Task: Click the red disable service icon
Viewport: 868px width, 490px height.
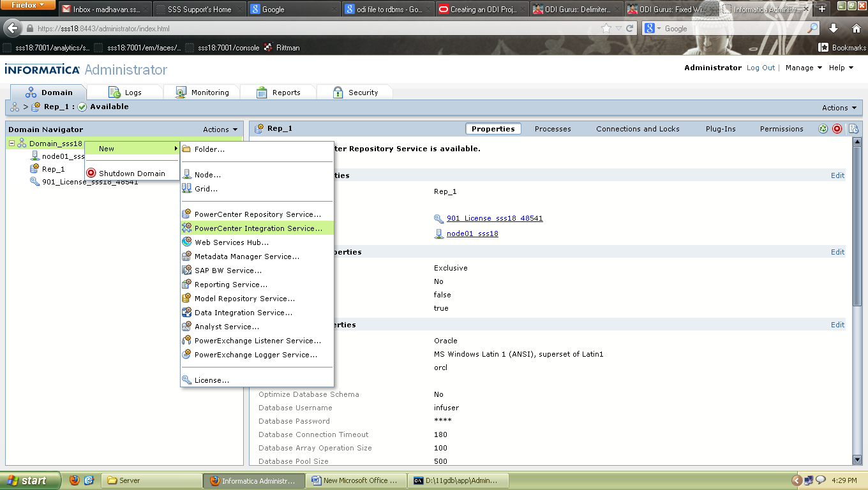Action: click(837, 129)
